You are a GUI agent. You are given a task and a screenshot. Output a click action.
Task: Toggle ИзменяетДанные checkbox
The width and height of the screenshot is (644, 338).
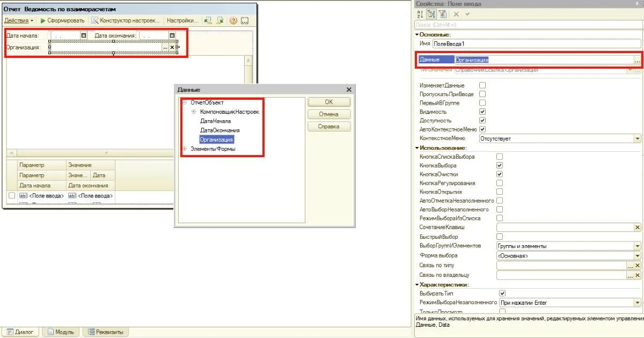pos(482,85)
